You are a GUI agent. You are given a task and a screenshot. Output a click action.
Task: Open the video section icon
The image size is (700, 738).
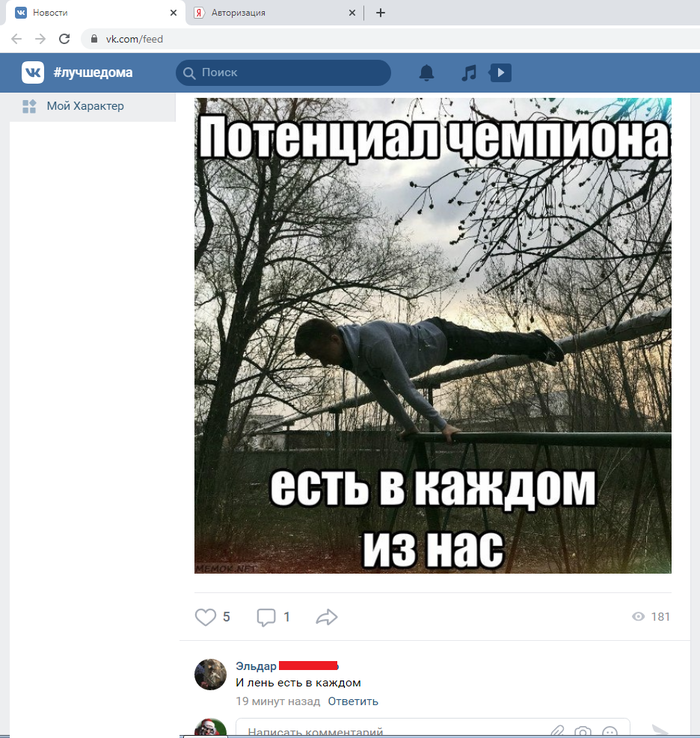[500, 72]
